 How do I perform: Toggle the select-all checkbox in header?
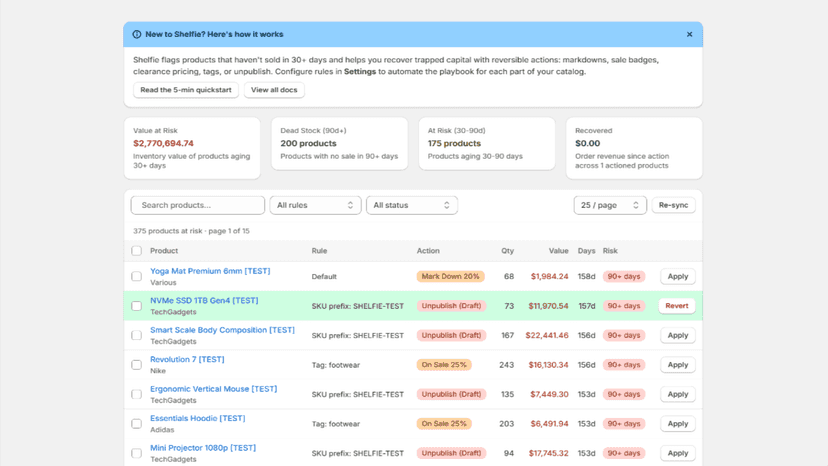[x=137, y=251]
